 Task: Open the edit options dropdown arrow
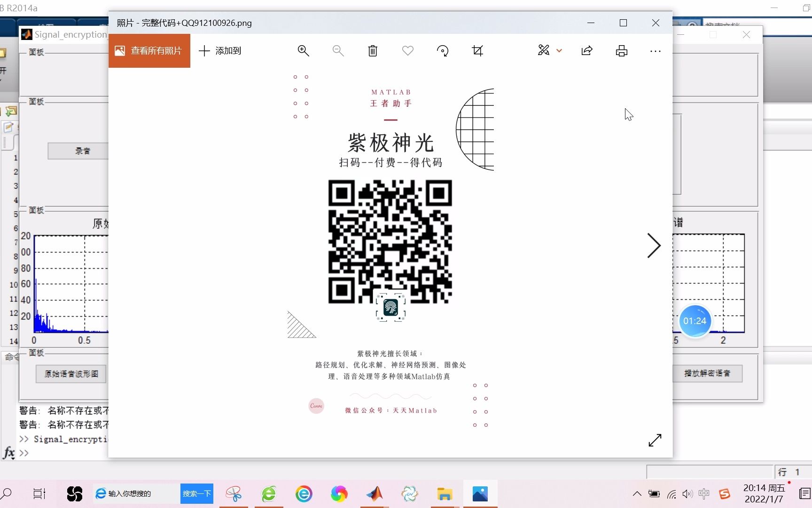pyautogui.click(x=559, y=50)
